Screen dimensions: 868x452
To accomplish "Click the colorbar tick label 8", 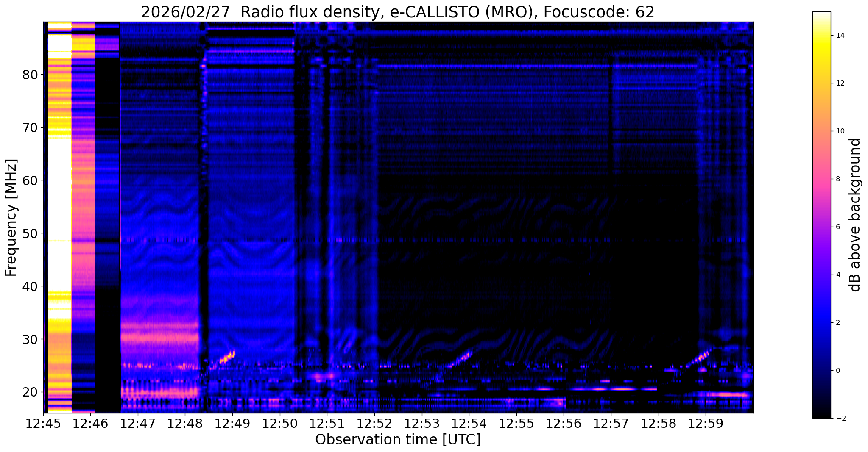I will [837, 179].
